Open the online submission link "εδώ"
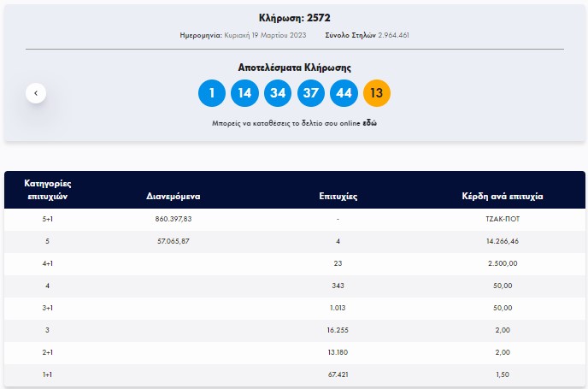 [x=370, y=123]
